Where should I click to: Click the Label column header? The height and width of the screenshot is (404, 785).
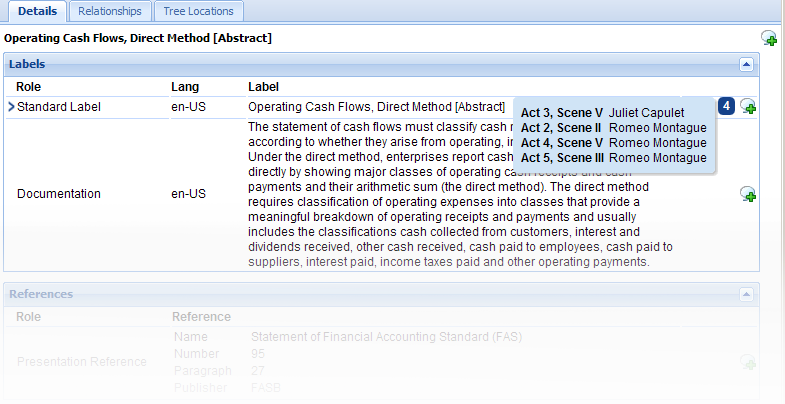(263, 87)
